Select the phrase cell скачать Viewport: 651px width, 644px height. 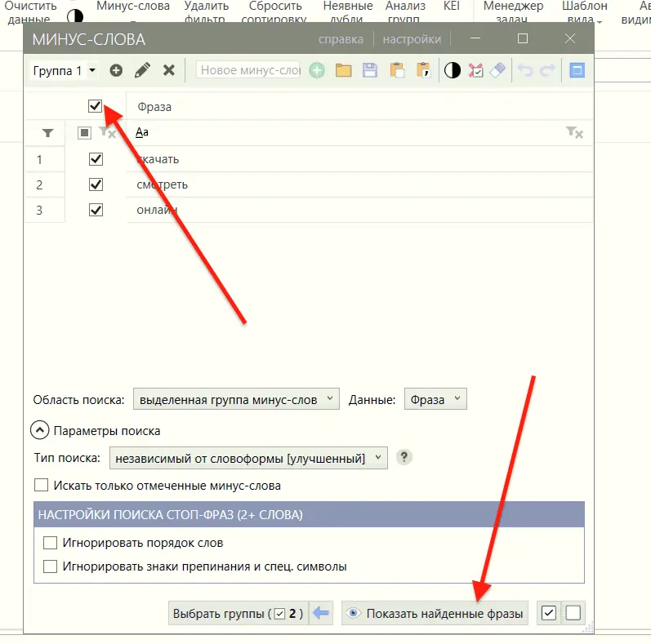(x=359, y=159)
